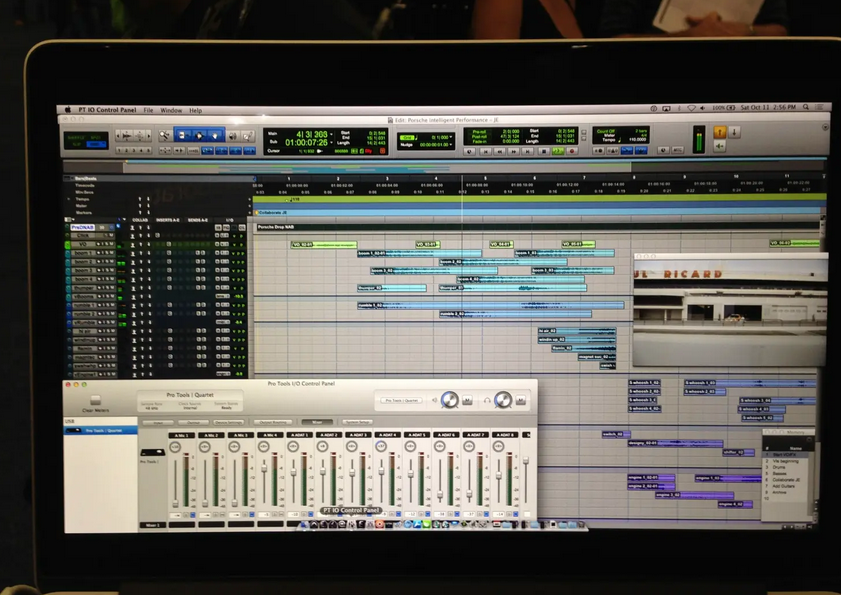Viewport: 841px width, 595px height.
Task: Expand the Tempo ruler disclosure triangle
Action: pos(69,199)
